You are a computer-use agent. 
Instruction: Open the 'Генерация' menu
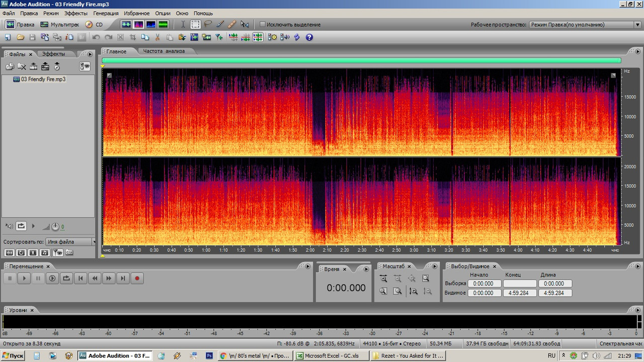tap(106, 13)
